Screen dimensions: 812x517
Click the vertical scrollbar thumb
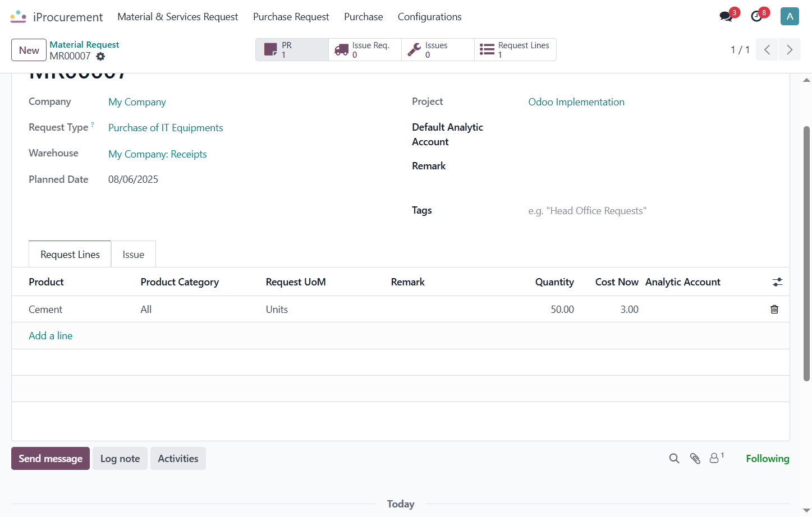coord(806,253)
